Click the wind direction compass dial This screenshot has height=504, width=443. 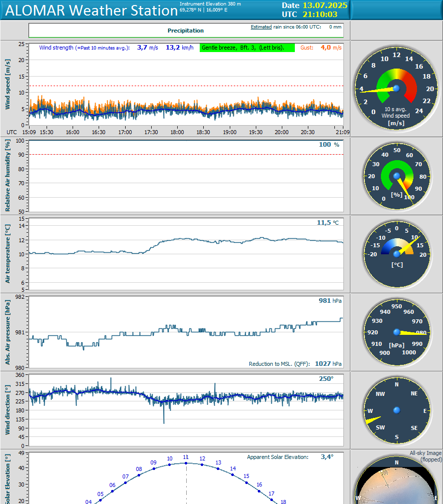tap(397, 410)
